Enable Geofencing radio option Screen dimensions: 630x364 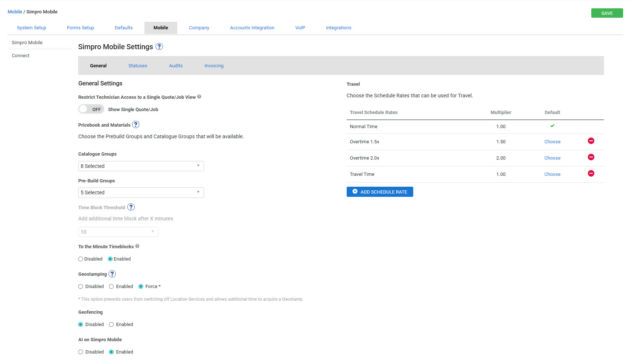click(x=111, y=325)
